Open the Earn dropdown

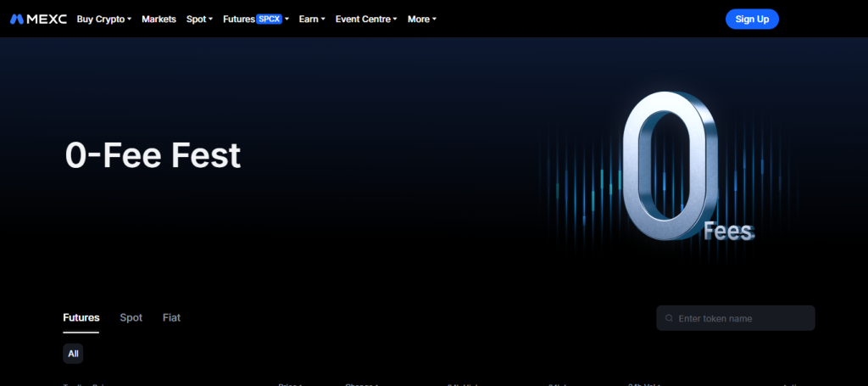click(312, 19)
